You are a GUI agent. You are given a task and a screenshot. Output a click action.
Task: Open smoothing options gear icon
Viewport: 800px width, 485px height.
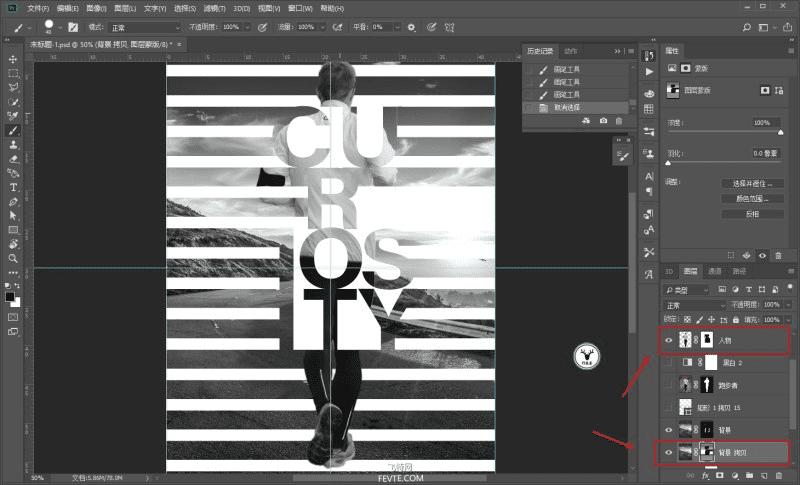point(411,28)
